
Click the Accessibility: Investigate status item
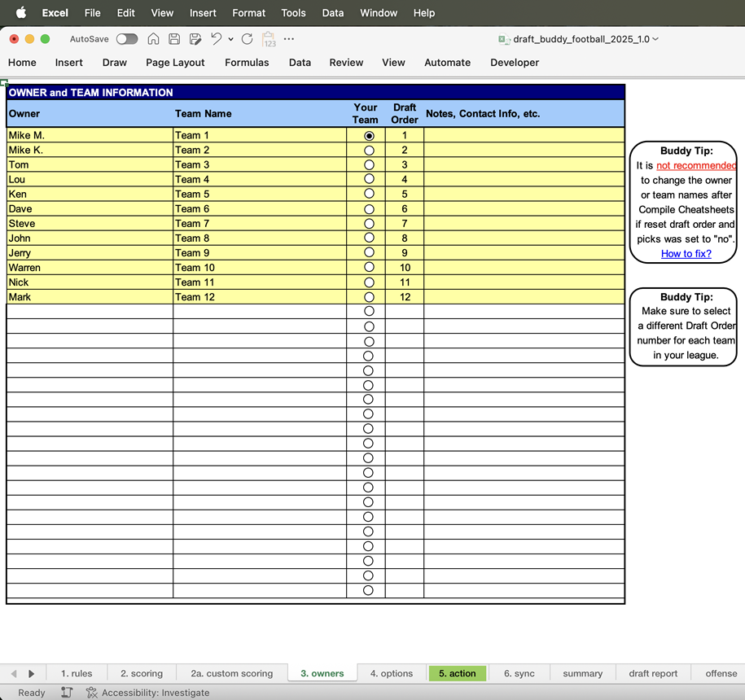(x=147, y=693)
